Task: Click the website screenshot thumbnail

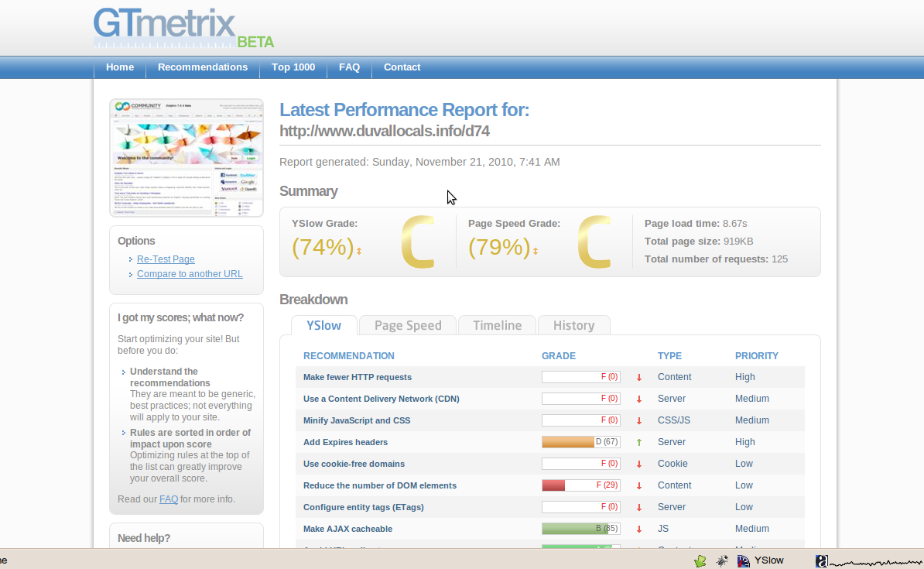Action: (187, 158)
